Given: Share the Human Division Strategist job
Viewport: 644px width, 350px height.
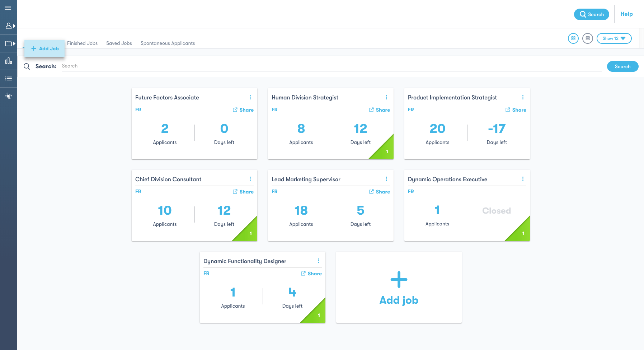Looking at the screenshot, I should pyautogui.click(x=380, y=110).
